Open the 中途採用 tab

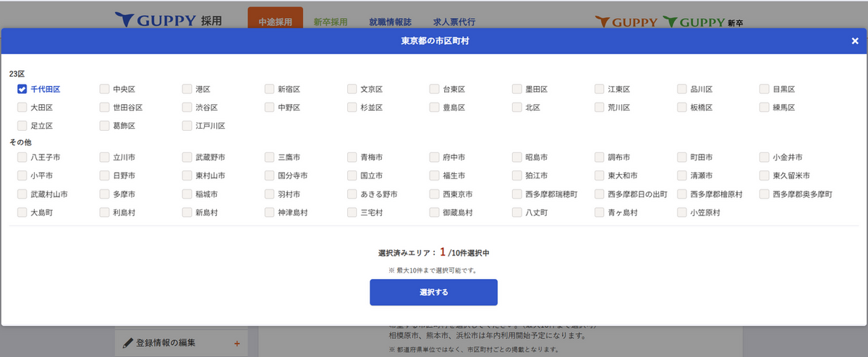(x=275, y=22)
